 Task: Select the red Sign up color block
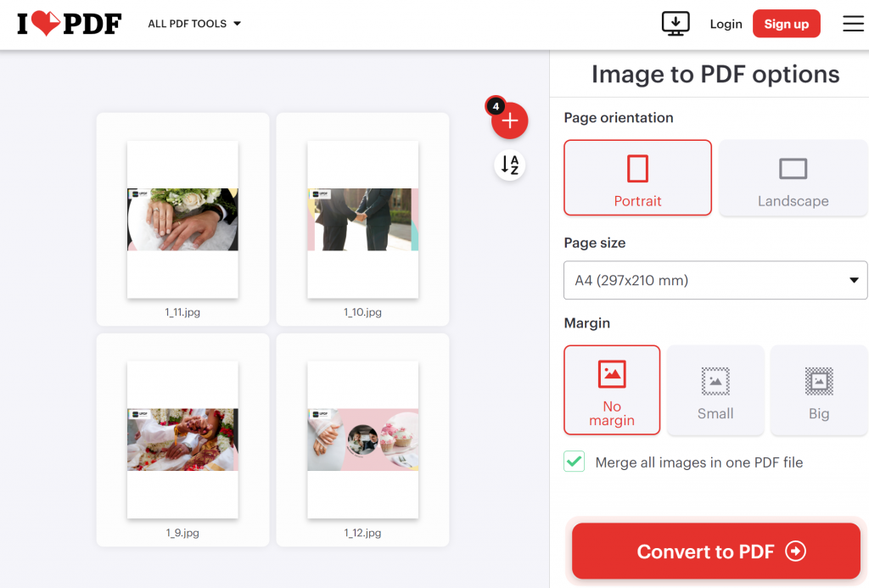(x=786, y=24)
